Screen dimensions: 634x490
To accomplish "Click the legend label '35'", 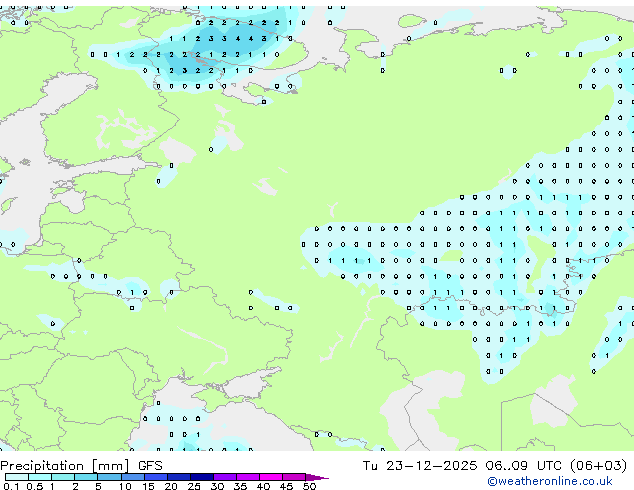I will tap(240, 486).
